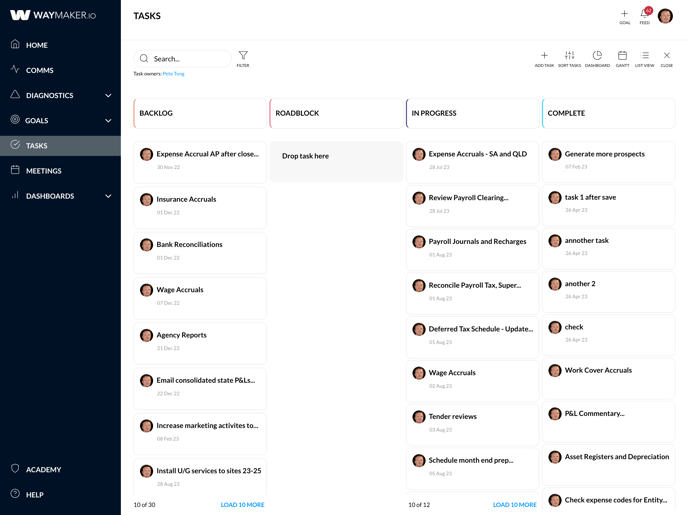This screenshot has width=688, height=515.
Task: Open the Schedule month end prep task
Action: pos(473,469)
